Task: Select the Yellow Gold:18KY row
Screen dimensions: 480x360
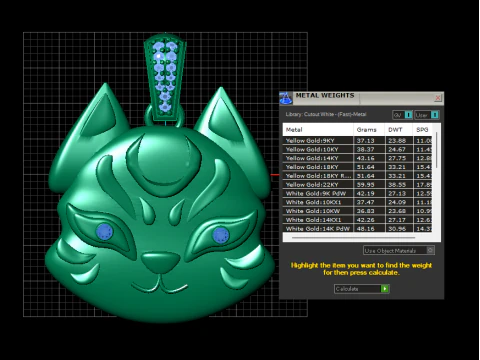Action: 357,167
